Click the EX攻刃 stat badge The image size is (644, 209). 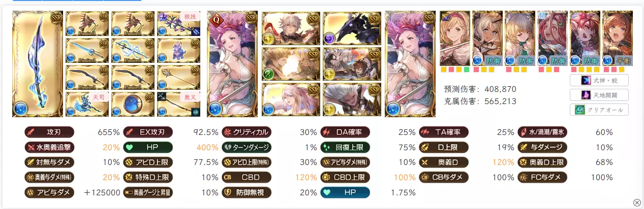tap(148, 132)
